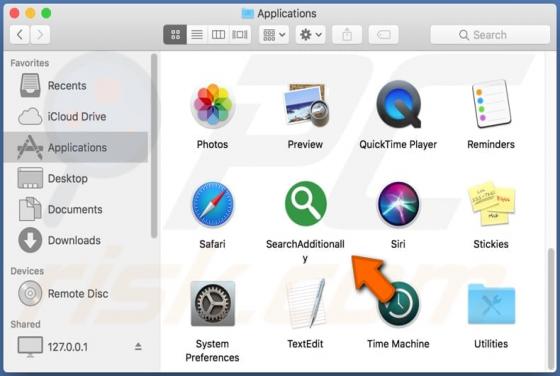The image size is (560, 376).
Task: Open Downloads in the sidebar
Action: point(76,240)
